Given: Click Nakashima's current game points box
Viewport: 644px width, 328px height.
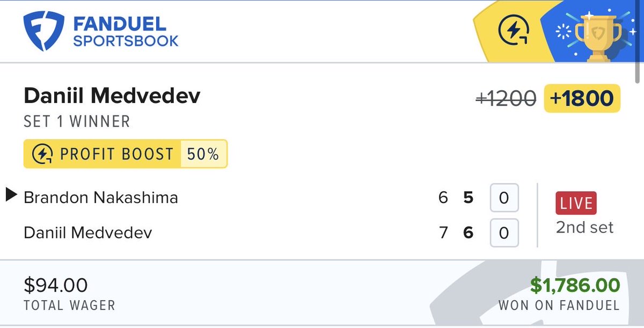Looking at the screenshot, I should point(504,198).
